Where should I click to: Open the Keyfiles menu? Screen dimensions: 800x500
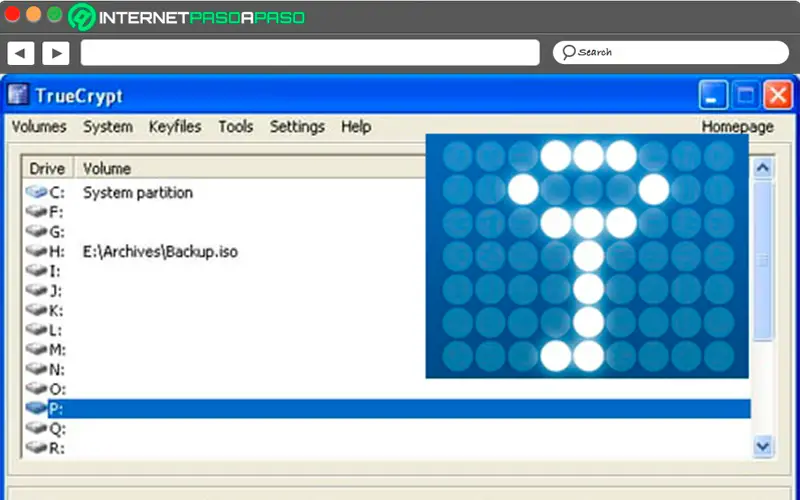pyautogui.click(x=175, y=127)
